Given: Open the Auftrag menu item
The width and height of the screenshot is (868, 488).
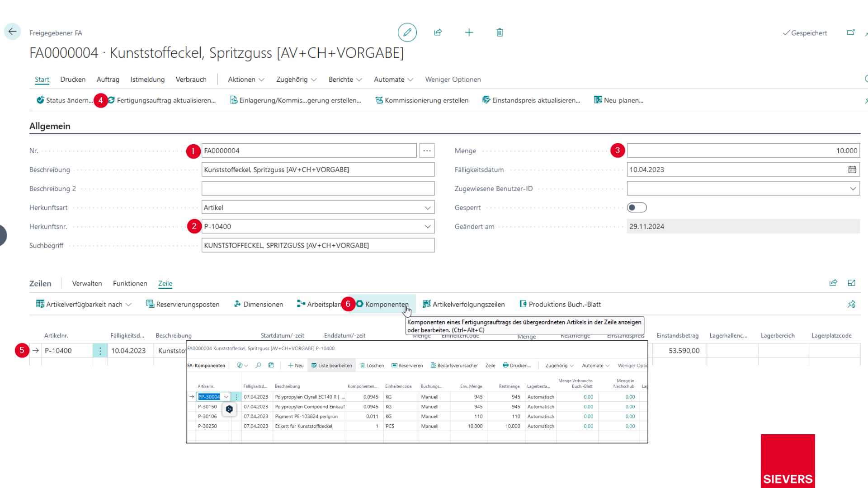Looking at the screenshot, I should (x=108, y=80).
